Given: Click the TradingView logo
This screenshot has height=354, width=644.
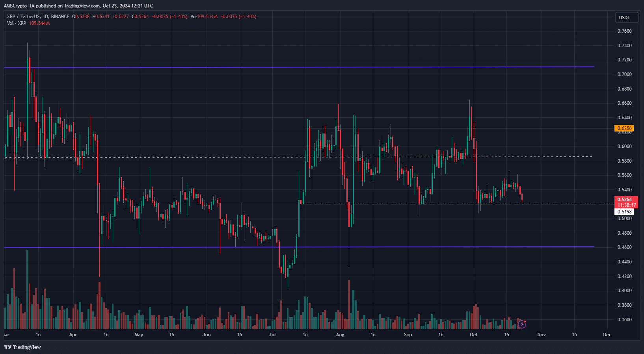Looking at the screenshot, I should (x=22, y=347).
